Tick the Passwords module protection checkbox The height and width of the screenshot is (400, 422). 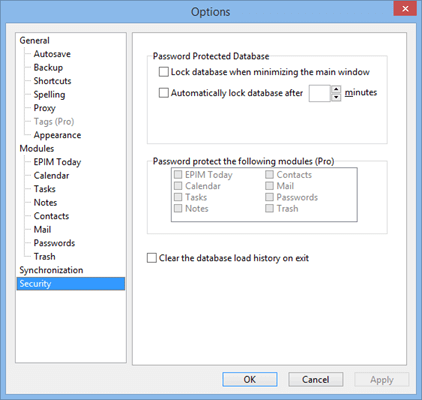(269, 197)
